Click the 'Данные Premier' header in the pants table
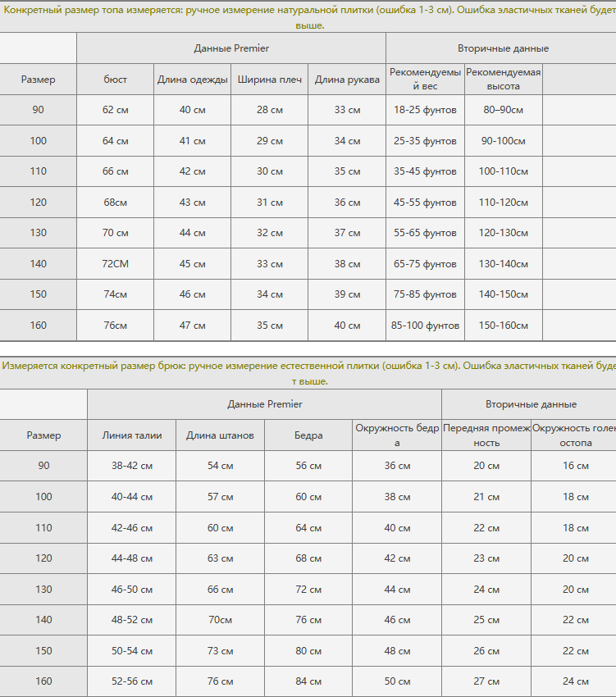The height and width of the screenshot is (697, 616). (x=264, y=404)
